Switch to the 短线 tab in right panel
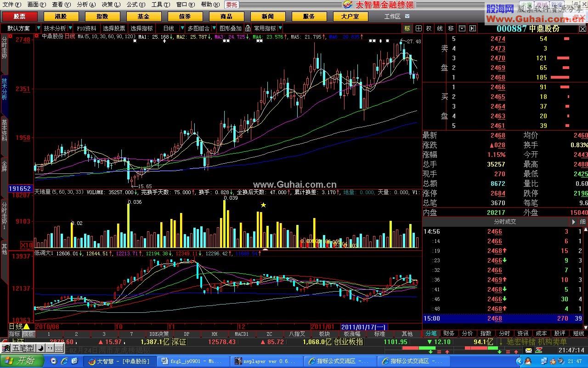588x368 pixels. (578, 333)
